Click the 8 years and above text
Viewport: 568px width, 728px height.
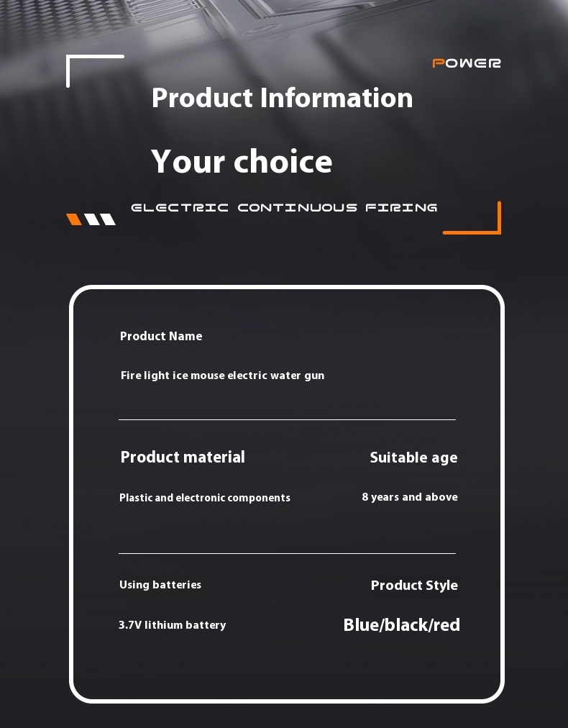click(x=410, y=497)
